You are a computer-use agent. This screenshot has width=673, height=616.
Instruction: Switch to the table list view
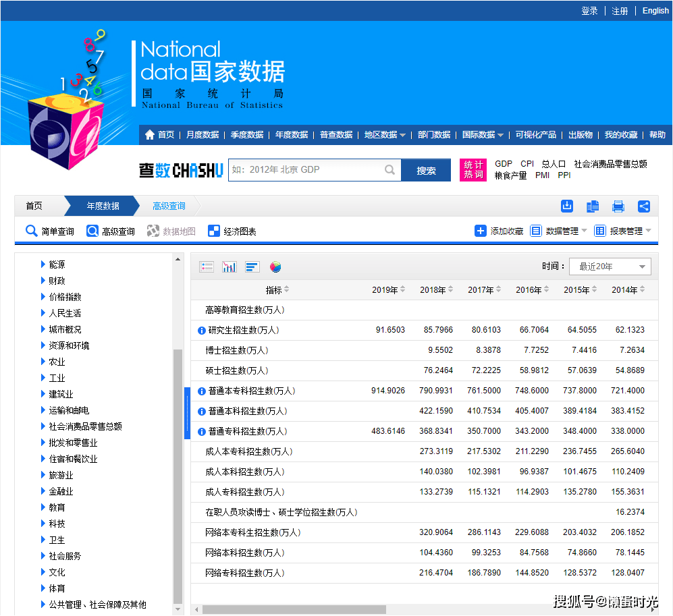coord(207,267)
